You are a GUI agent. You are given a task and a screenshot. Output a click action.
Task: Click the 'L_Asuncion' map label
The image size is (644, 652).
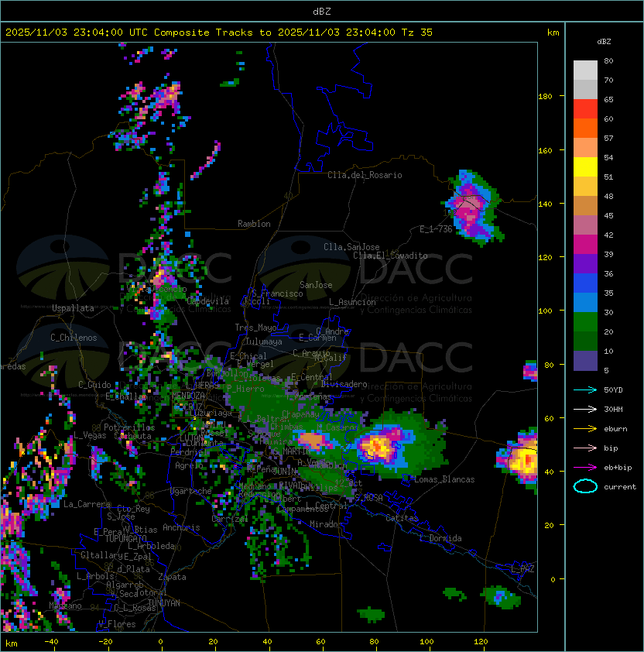coord(352,302)
